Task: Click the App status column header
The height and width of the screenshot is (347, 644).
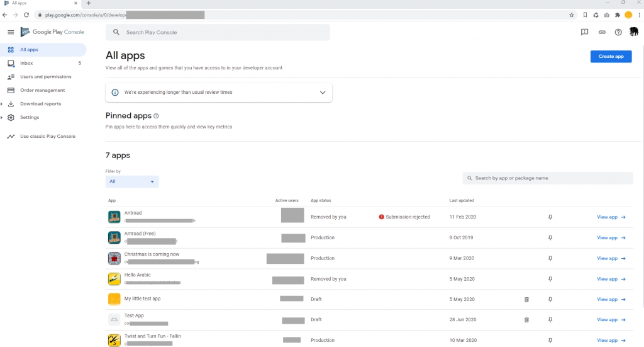Action: [x=321, y=201]
